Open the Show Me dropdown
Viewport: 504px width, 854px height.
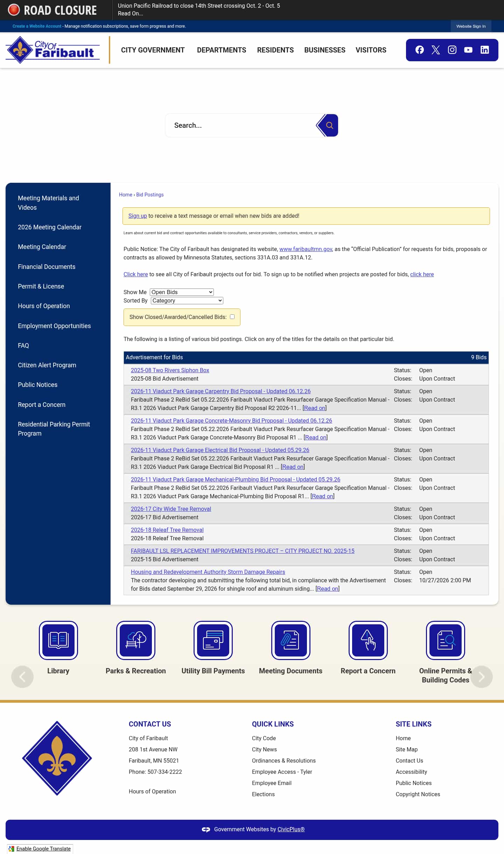[x=182, y=292]
